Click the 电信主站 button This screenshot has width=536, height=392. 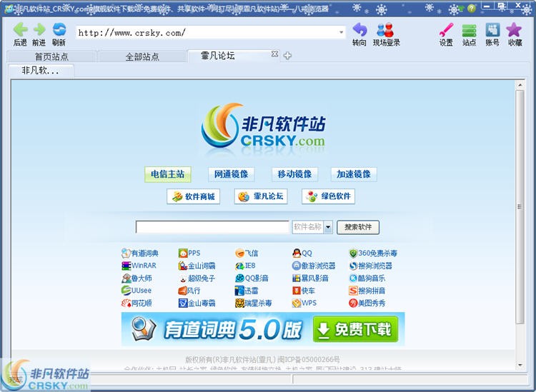tap(167, 174)
